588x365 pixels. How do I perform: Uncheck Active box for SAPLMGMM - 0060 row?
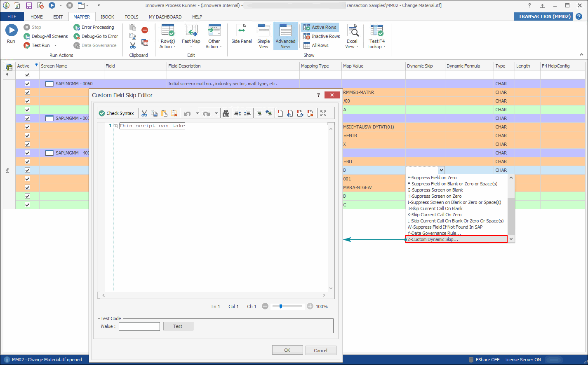[28, 84]
